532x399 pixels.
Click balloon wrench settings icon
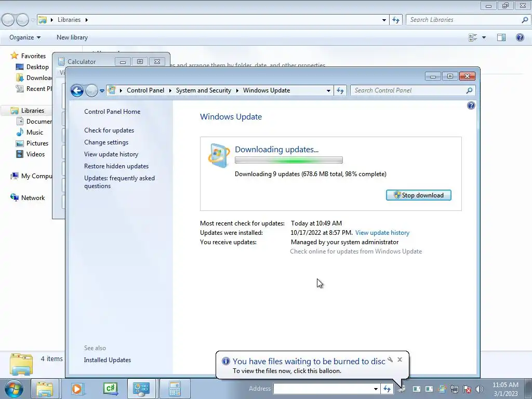pyautogui.click(x=390, y=360)
